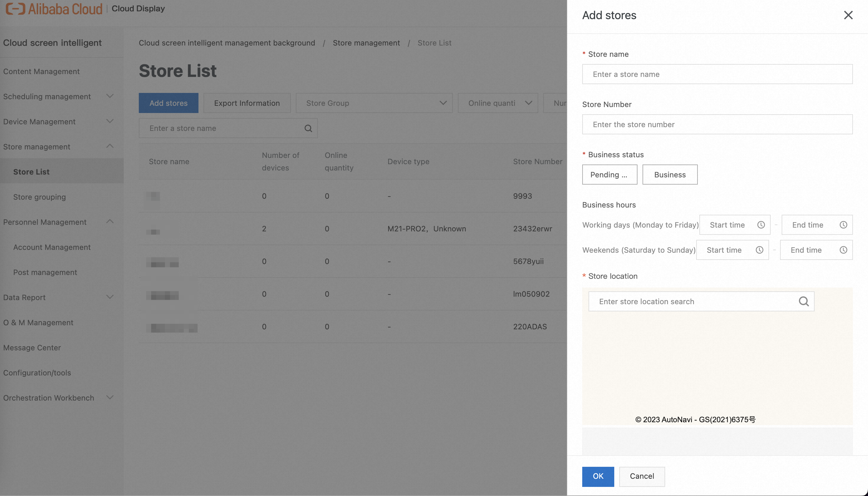This screenshot has width=868, height=496.
Task: Focus the Store name input field
Action: pyautogui.click(x=717, y=74)
